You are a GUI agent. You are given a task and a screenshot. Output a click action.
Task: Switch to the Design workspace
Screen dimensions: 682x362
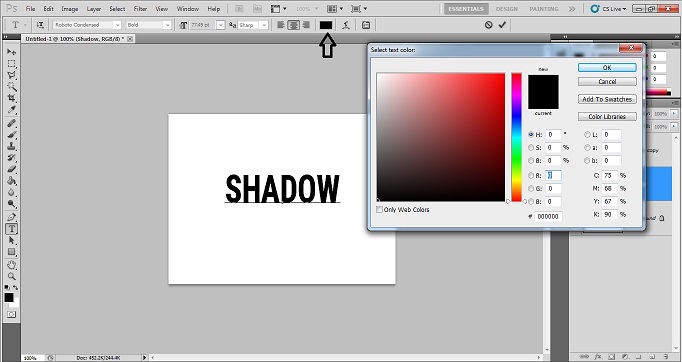pyautogui.click(x=507, y=9)
